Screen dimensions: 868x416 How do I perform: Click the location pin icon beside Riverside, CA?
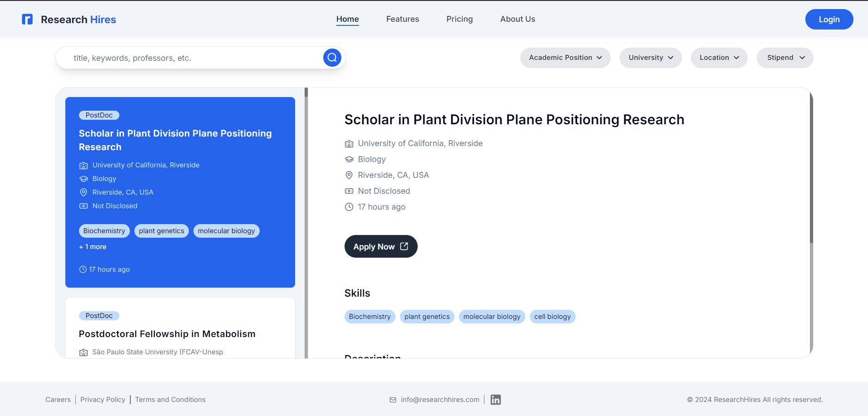tap(349, 175)
